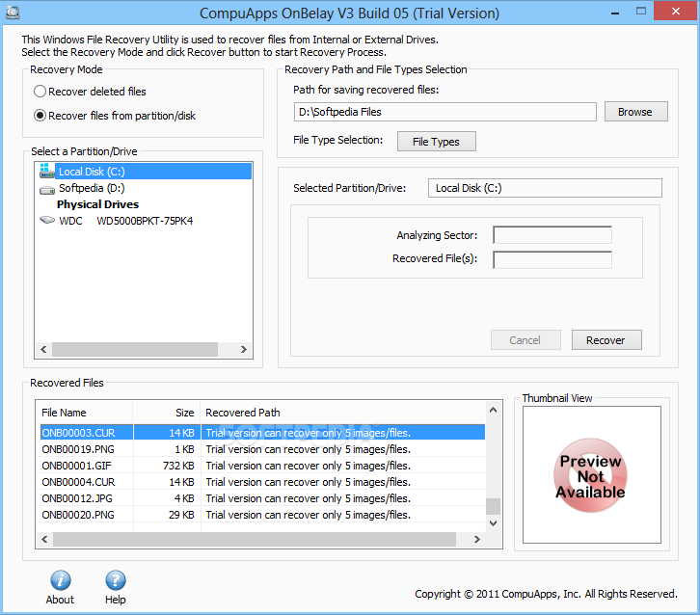Screen dimensions: 700x615
Task: Click the saving path input field
Action: [444, 112]
